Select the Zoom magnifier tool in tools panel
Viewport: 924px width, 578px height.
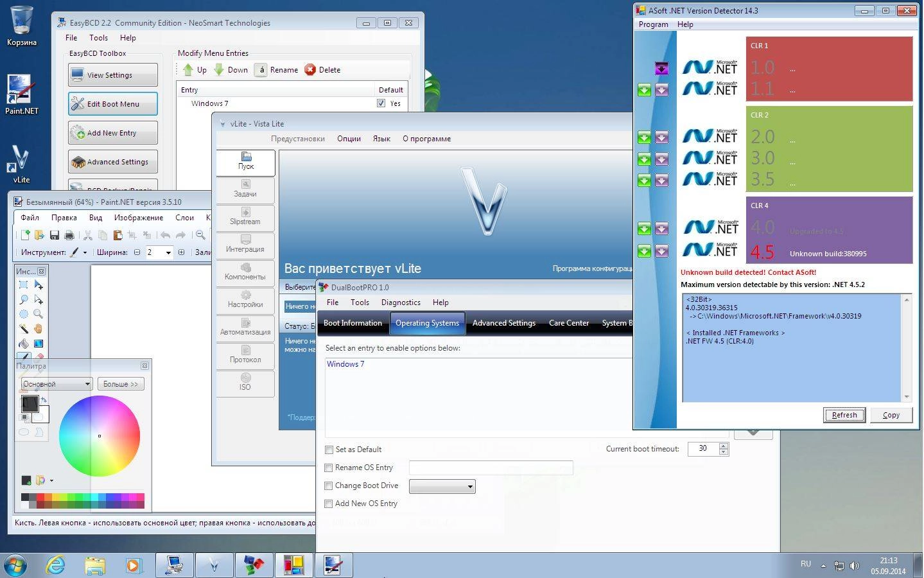click(39, 314)
